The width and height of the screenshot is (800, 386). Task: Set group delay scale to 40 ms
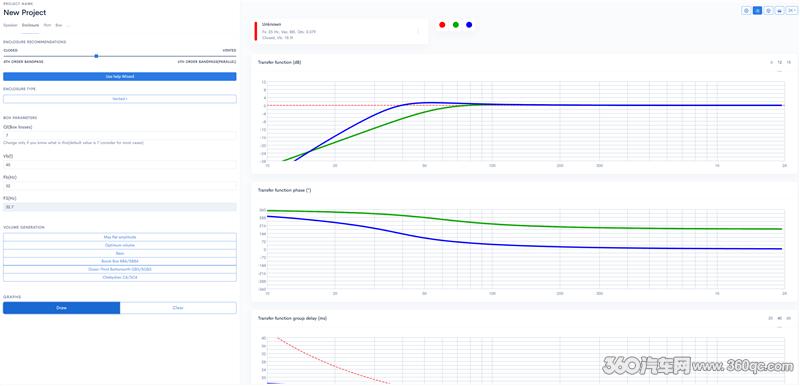coord(779,318)
